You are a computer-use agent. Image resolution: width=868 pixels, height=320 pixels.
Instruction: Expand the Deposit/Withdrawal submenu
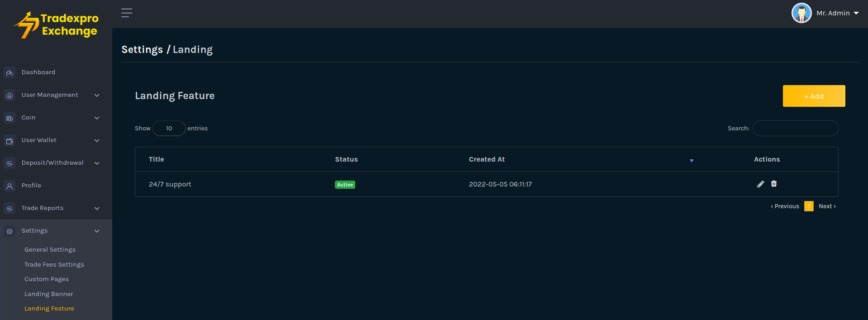(x=97, y=163)
